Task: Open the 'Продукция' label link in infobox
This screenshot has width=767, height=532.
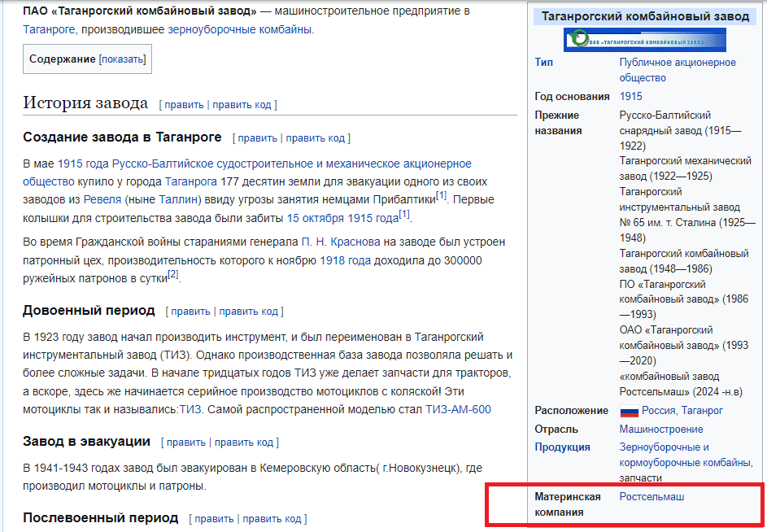Action: pyautogui.click(x=563, y=447)
